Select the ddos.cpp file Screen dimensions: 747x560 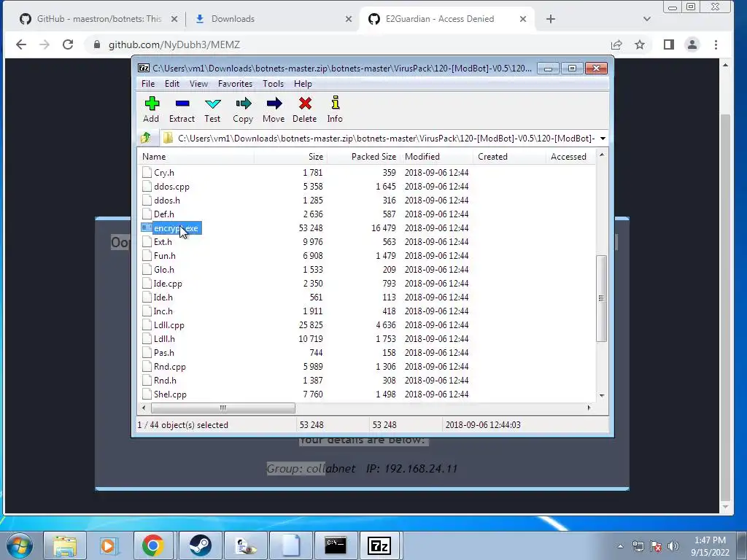pos(171,187)
